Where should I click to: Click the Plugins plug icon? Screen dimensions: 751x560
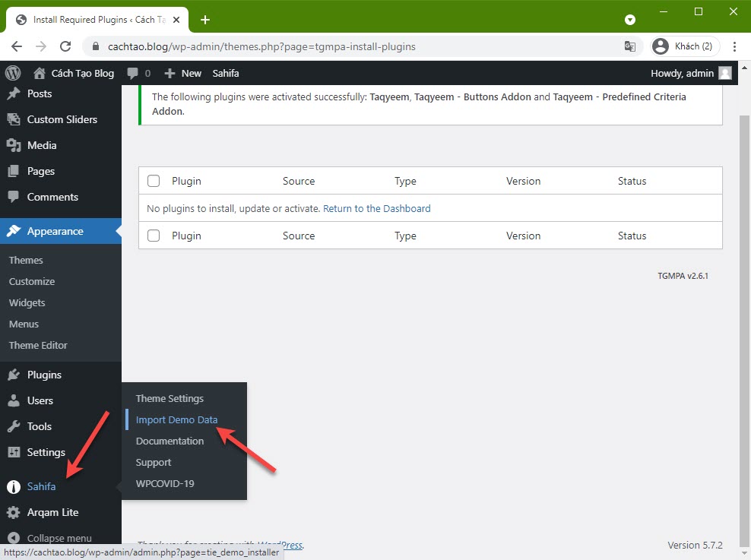click(14, 375)
